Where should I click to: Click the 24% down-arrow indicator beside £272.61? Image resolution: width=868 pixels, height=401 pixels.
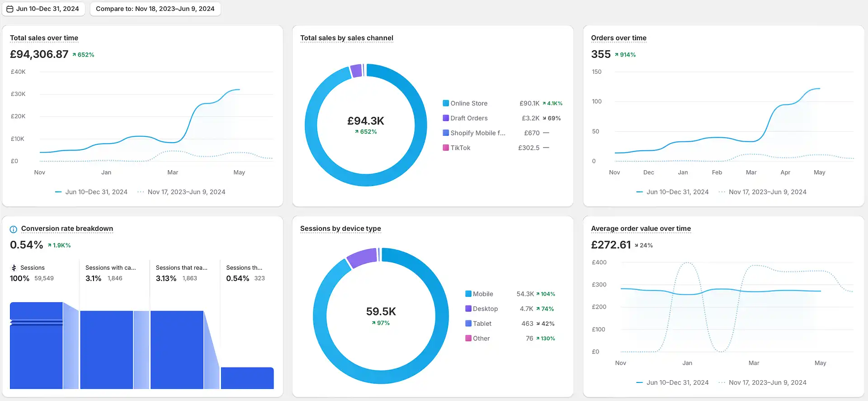[x=643, y=245]
